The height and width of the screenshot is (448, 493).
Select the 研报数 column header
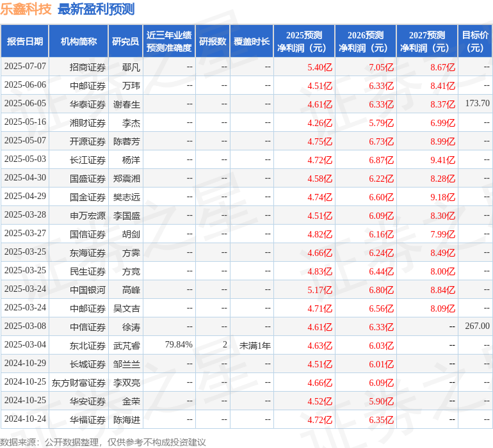[213, 42]
